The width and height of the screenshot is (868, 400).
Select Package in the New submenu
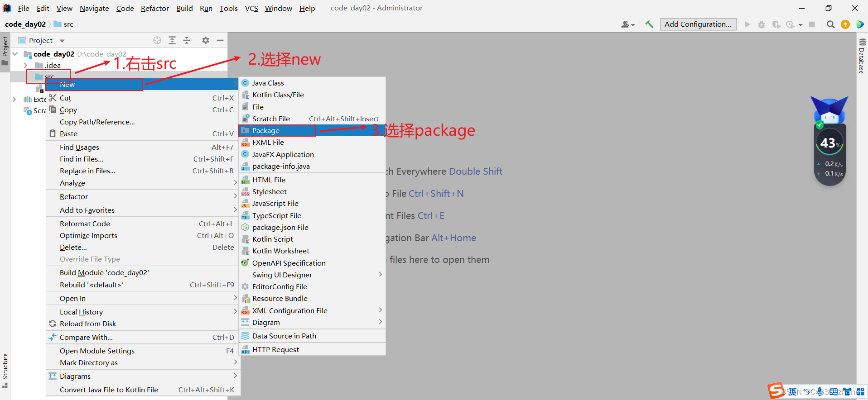(312, 130)
